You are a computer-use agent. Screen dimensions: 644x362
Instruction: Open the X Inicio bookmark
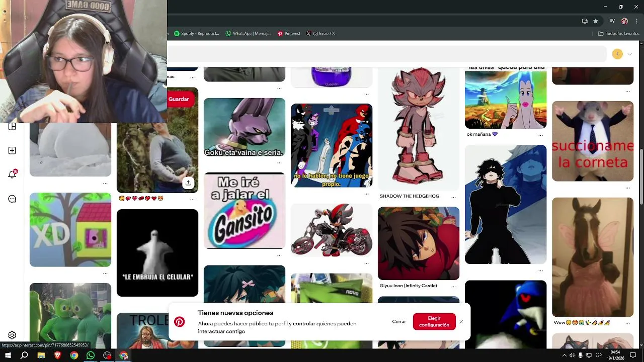tap(320, 34)
